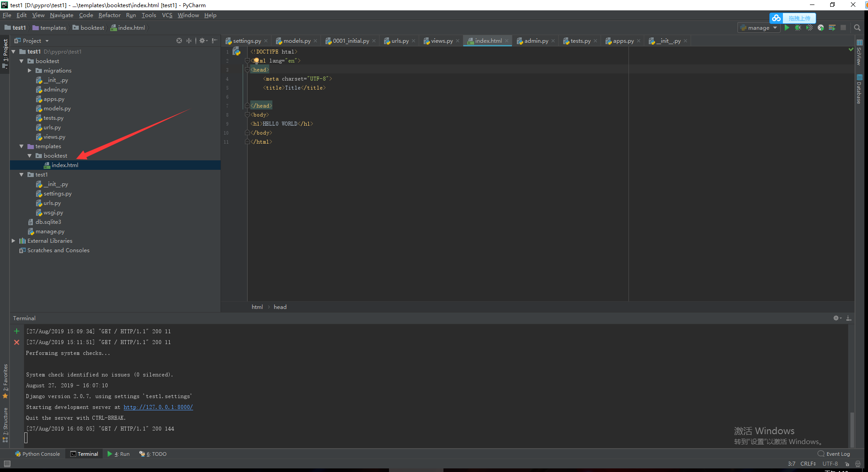
Task: Click the inspections hector icon
Action: point(858,464)
